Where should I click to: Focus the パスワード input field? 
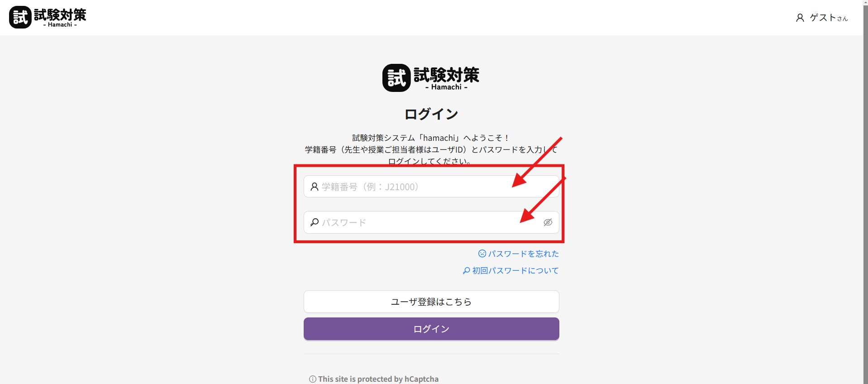(x=431, y=222)
